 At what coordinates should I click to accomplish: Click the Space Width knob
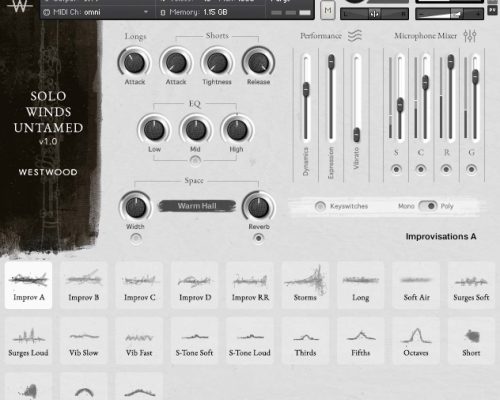click(x=135, y=207)
